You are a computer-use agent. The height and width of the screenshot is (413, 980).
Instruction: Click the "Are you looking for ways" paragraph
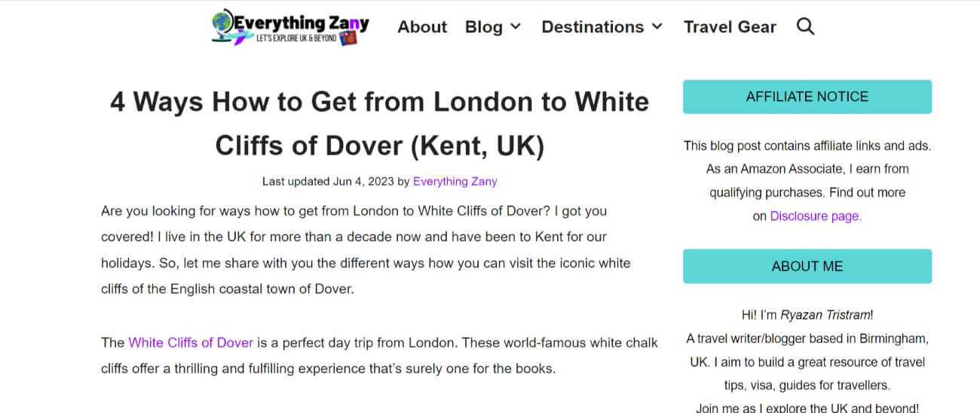[x=366, y=249]
